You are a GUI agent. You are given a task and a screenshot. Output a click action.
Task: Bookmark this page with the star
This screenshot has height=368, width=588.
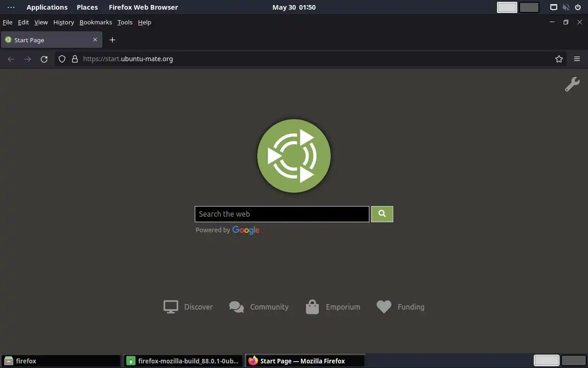tap(559, 59)
